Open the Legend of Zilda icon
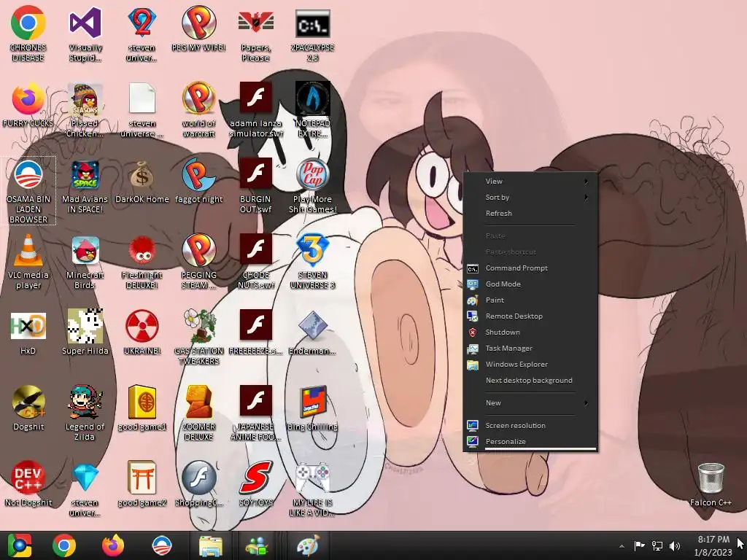This screenshot has width=747, height=560. pyautogui.click(x=85, y=402)
